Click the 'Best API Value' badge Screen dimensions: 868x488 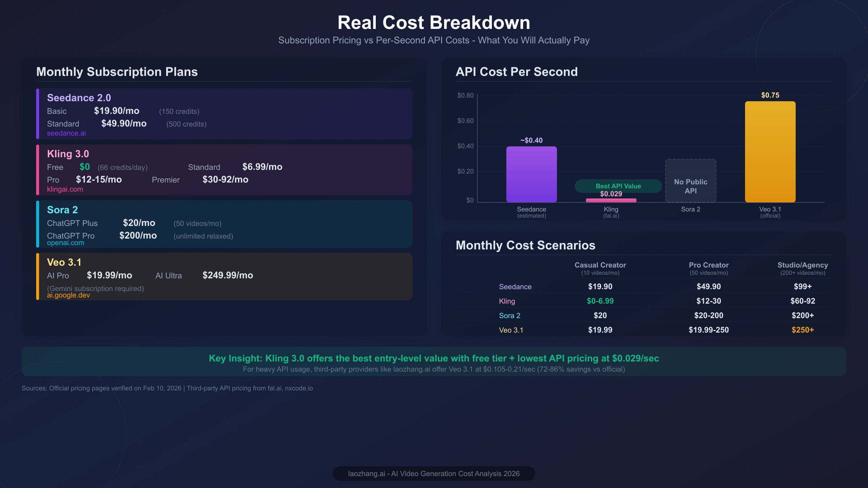(618, 186)
